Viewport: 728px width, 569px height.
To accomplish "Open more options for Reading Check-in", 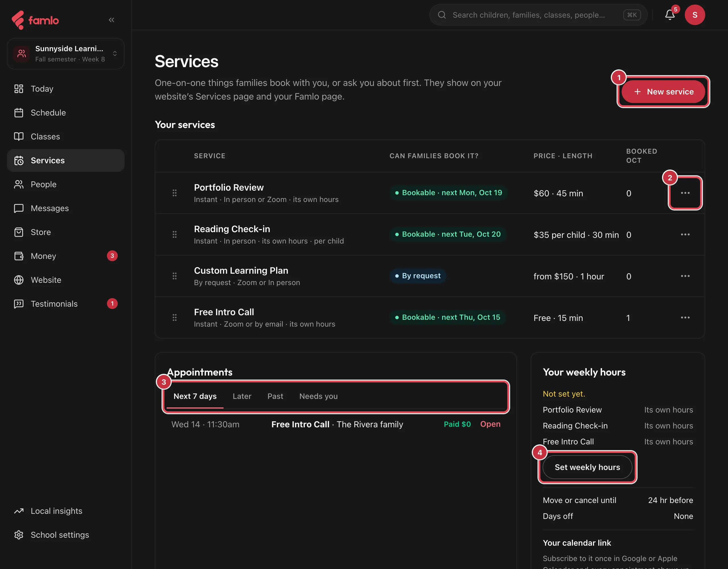I will (x=685, y=234).
